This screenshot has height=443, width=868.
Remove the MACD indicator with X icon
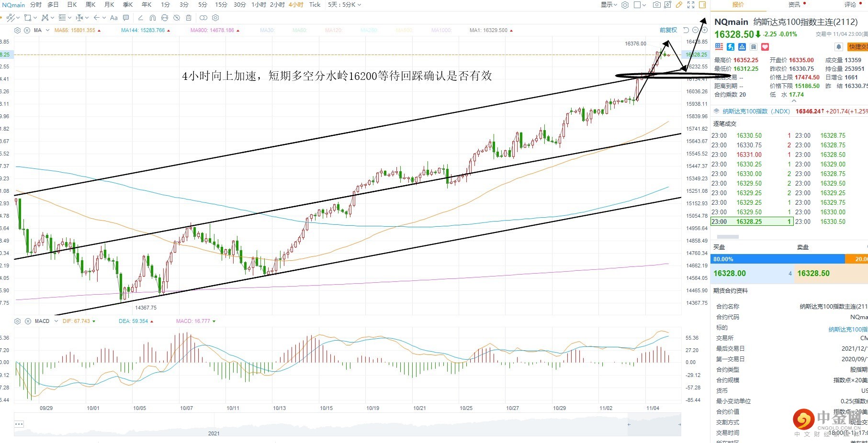tap(28, 321)
